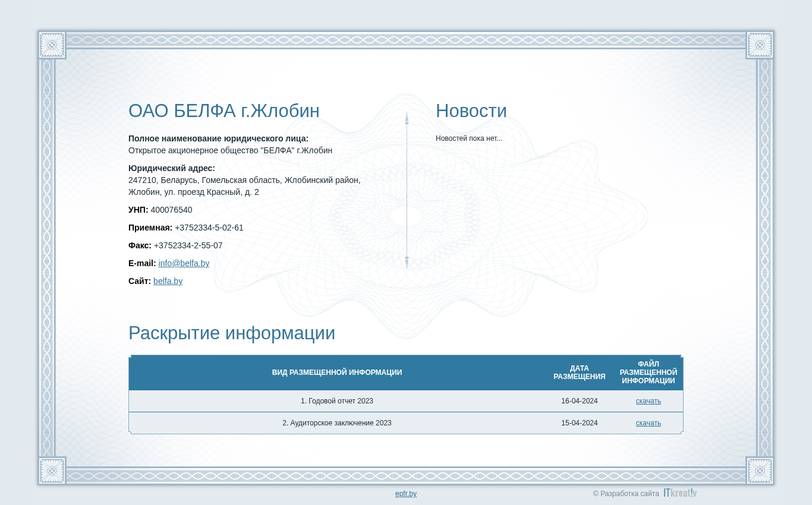The height and width of the screenshot is (505, 812).
Task: Click the Приемная phone number
Action: point(209,228)
